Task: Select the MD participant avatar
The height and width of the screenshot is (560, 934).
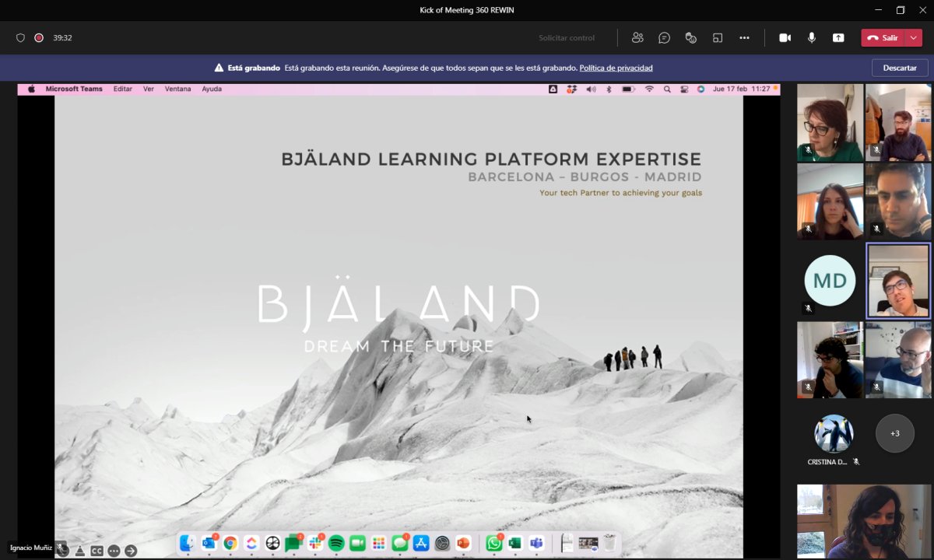Action: tap(830, 281)
